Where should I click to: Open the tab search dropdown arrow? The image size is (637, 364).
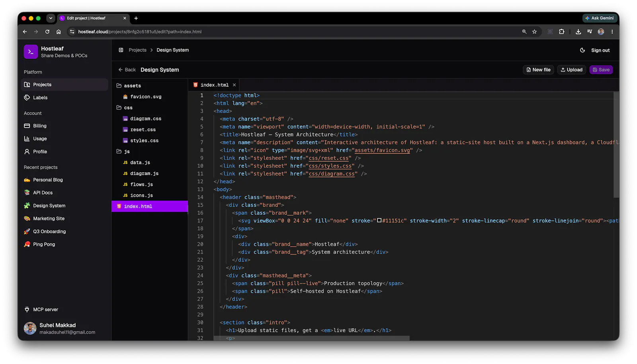[x=51, y=18]
